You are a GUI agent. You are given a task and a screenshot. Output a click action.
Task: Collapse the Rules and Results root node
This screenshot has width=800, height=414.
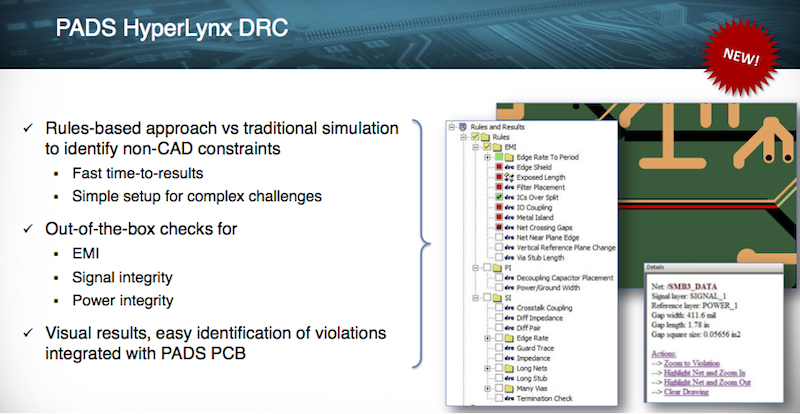[452, 127]
